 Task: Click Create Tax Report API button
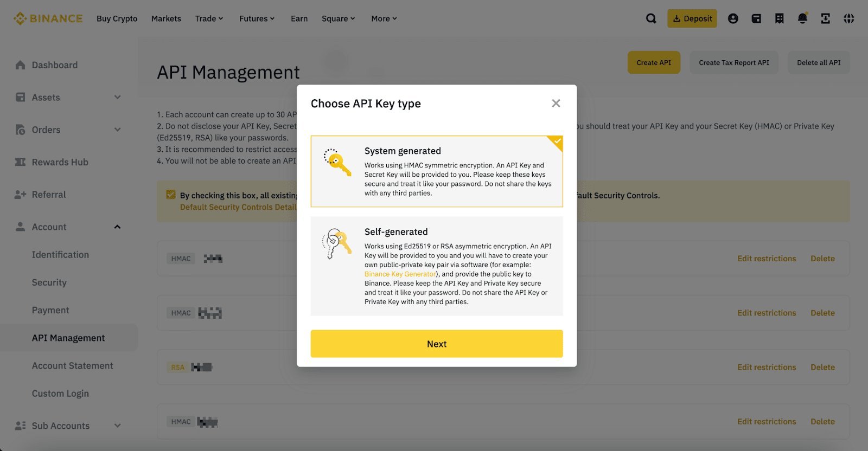tap(734, 62)
